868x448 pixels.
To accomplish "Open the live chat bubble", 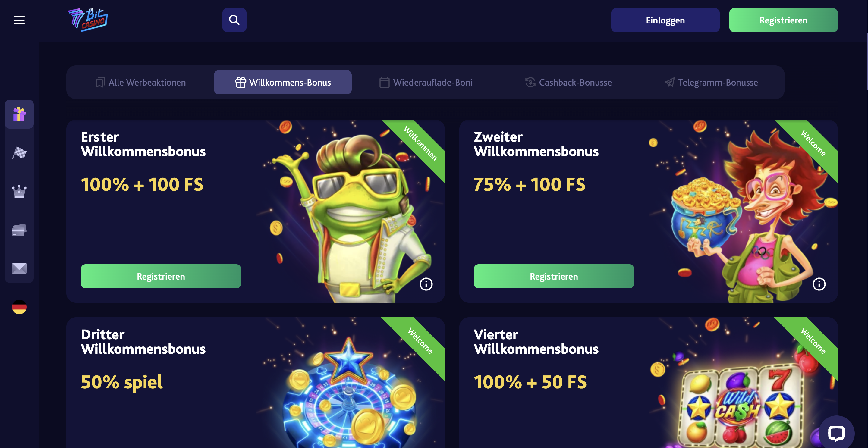I will pyautogui.click(x=836, y=433).
